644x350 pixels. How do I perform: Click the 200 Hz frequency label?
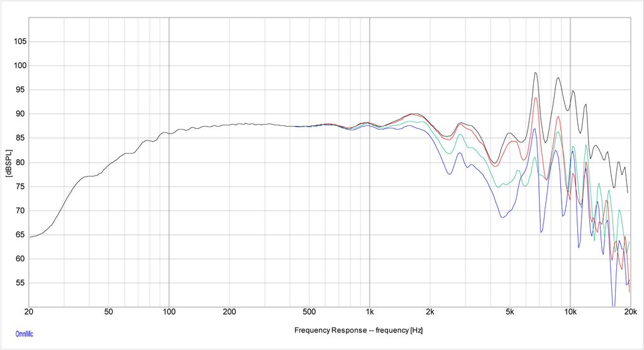229,312
